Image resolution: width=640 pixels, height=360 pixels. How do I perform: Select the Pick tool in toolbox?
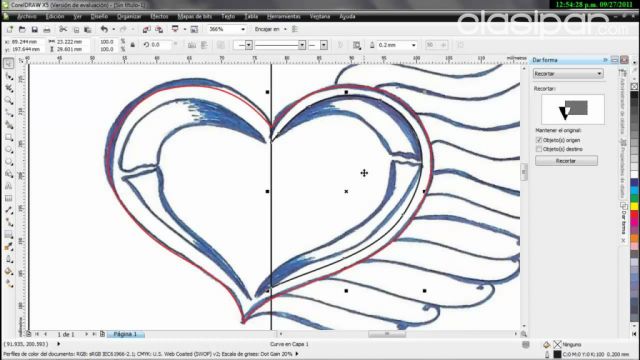point(9,64)
